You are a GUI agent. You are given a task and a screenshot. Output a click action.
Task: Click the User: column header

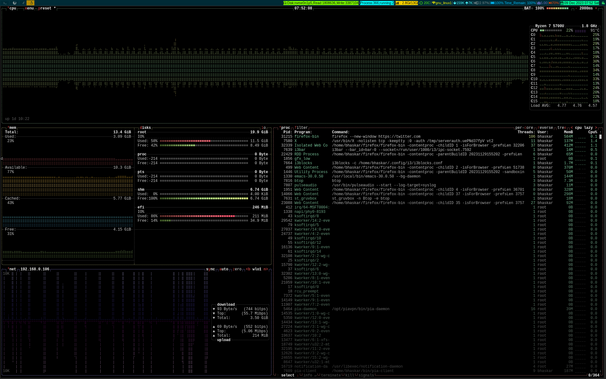coord(543,132)
